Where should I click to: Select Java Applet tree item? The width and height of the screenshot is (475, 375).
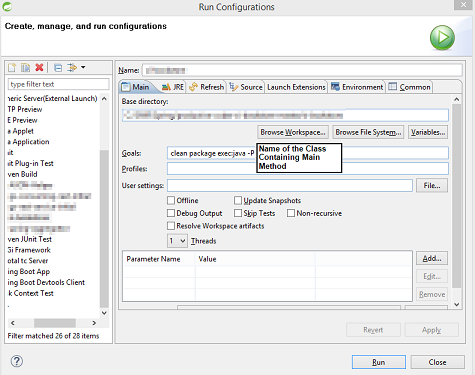[x=21, y=131]
